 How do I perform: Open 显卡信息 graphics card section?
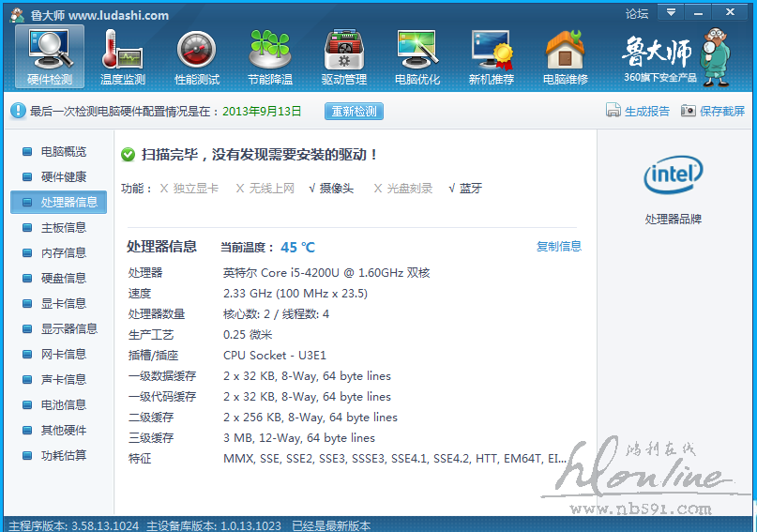63,303
